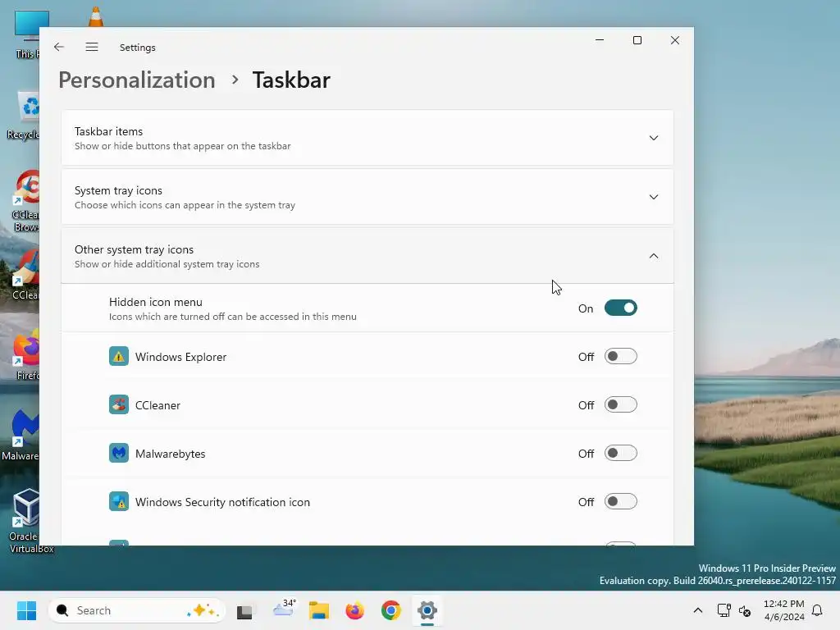Screen dimensions: 840x630
Task: Open the clock showing 12:42 PM
Action: 783,610
